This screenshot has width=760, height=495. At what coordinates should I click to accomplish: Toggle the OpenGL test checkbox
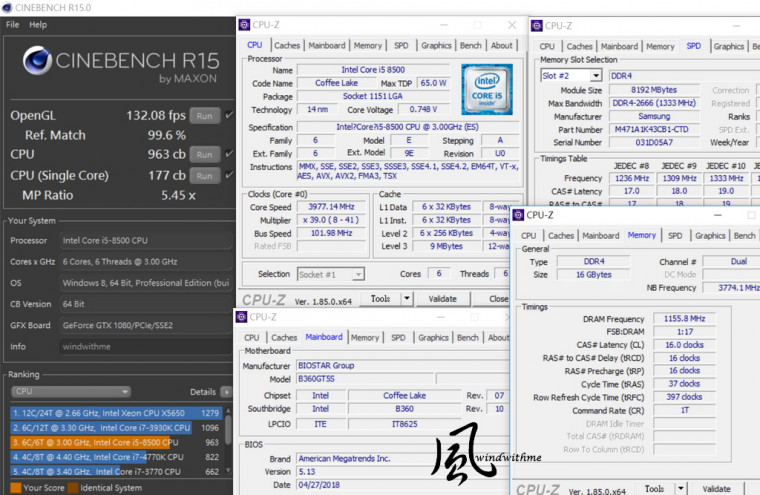tap(229, 116)
